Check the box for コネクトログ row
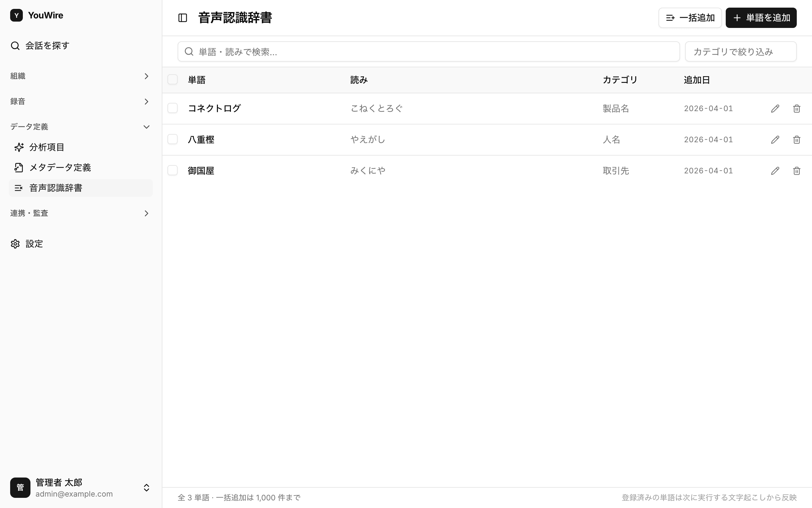 [173, 108]
